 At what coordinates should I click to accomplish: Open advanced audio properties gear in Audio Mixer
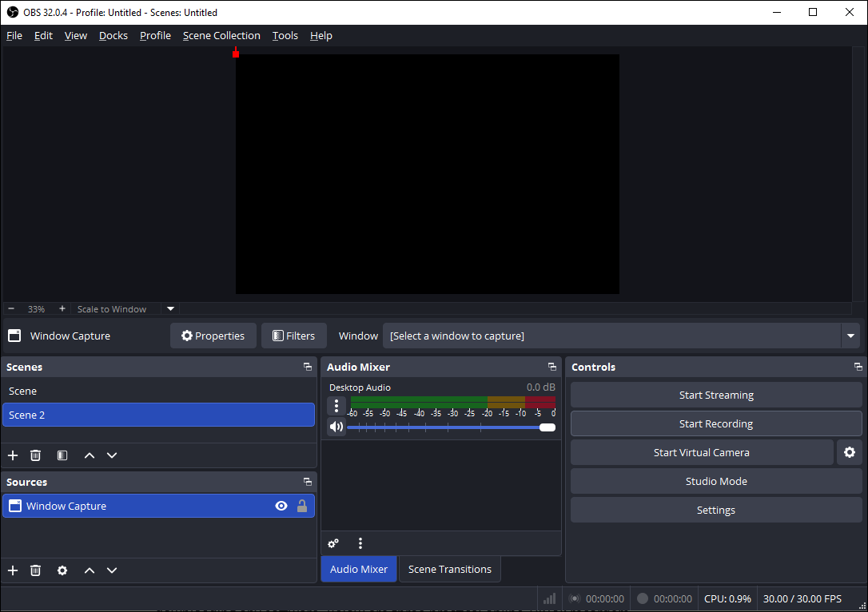332,543
